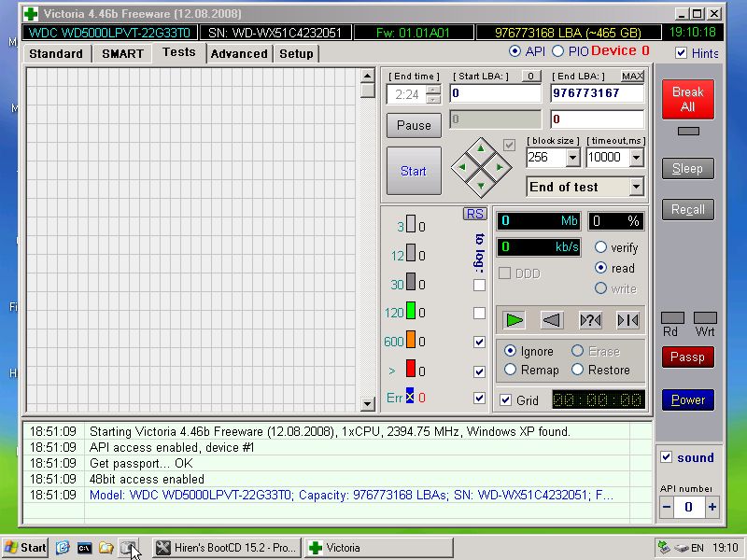Click the right arrow on the diamond pad
Image resolution: width=747 pixels, height=560 pixels.
point(500,167)
